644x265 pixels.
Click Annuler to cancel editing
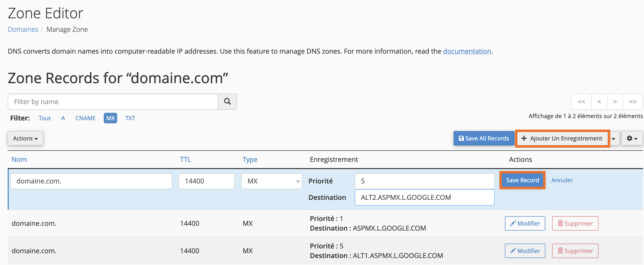[562, 180]
